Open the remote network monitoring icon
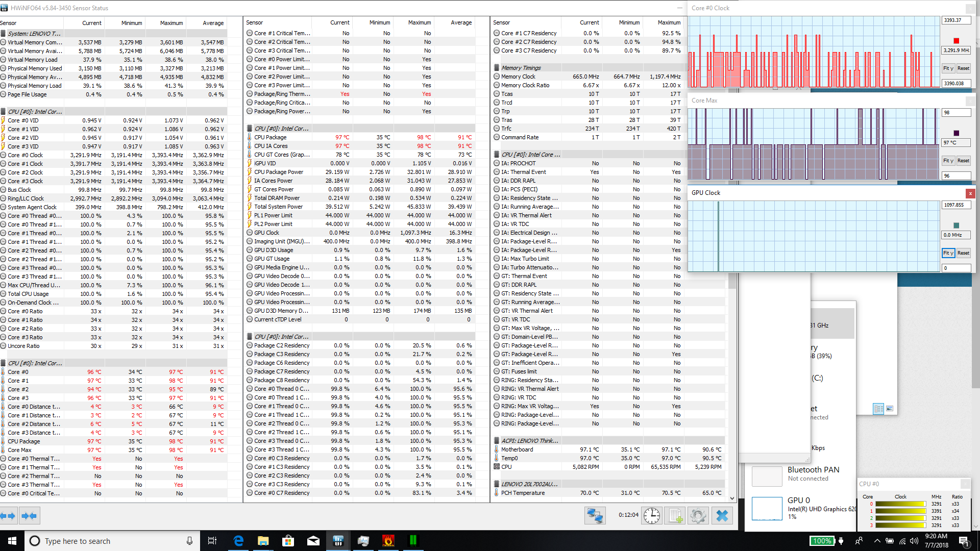The height and width of the screenshot is (551, 980). (595, 516)
